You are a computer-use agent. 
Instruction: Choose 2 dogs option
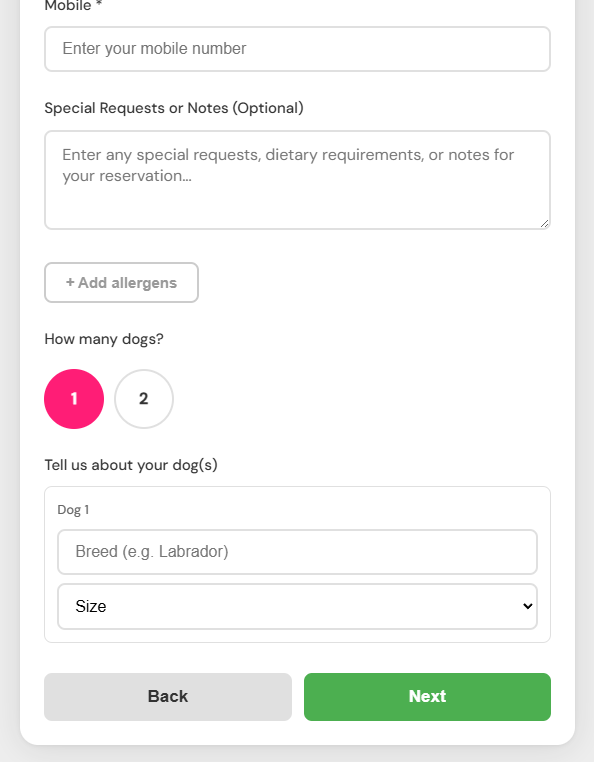click(x=144, y=399)
